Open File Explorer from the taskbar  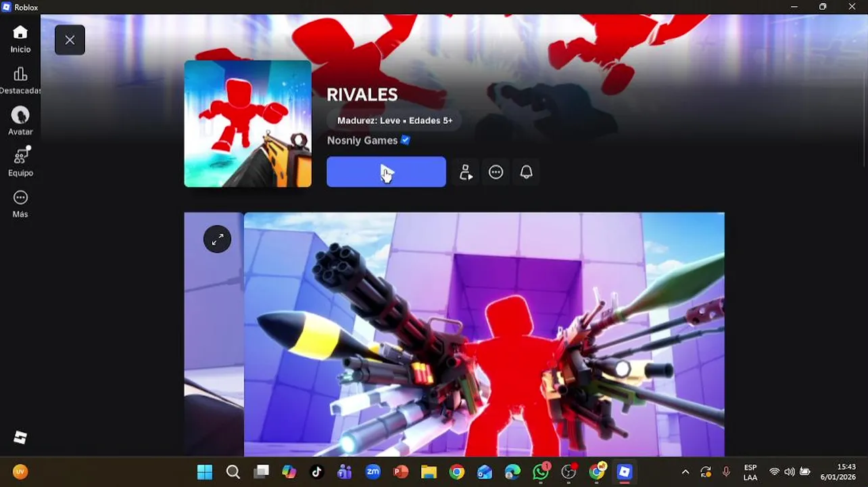[429, 471]
